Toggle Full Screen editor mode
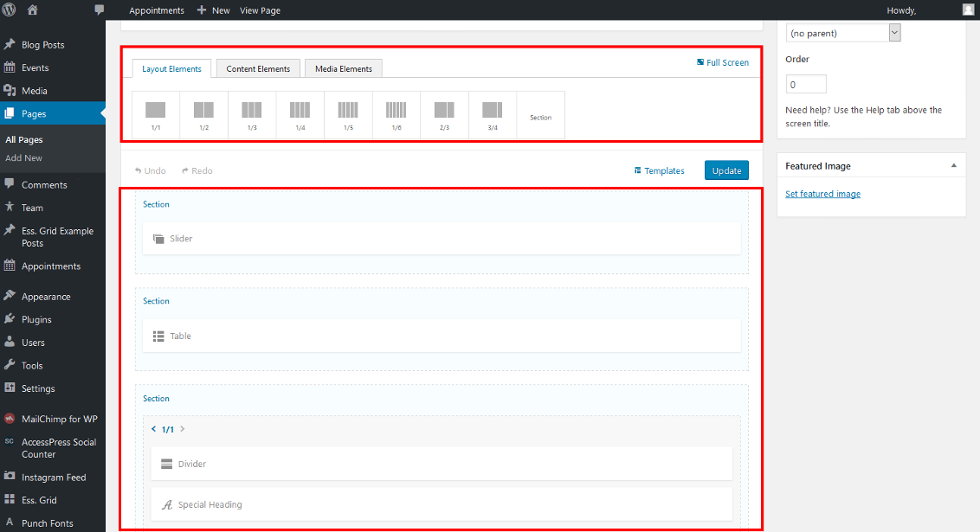This screenshot has width=980, height=532. point(723,62)
